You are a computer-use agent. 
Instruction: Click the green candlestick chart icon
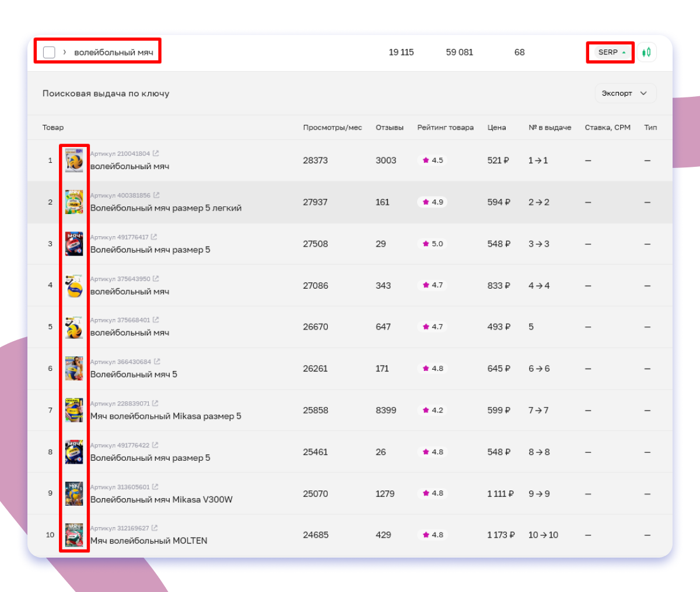click(646, 52)
